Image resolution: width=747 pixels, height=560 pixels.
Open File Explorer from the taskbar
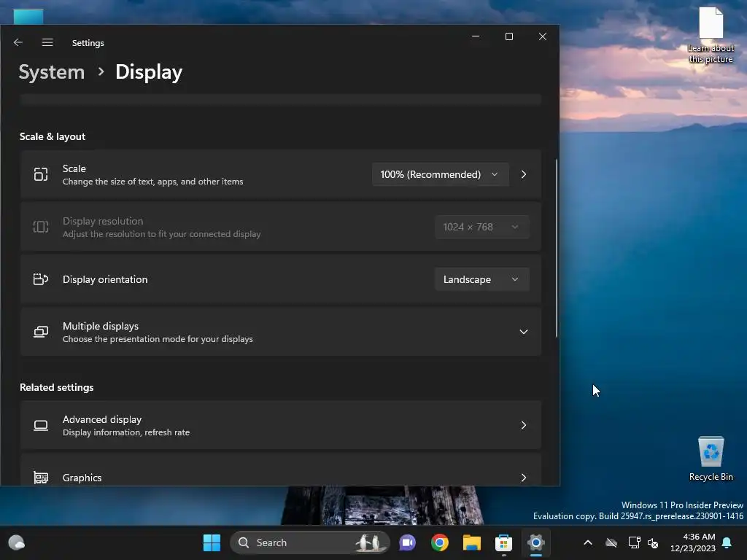[x=472, y=542]
